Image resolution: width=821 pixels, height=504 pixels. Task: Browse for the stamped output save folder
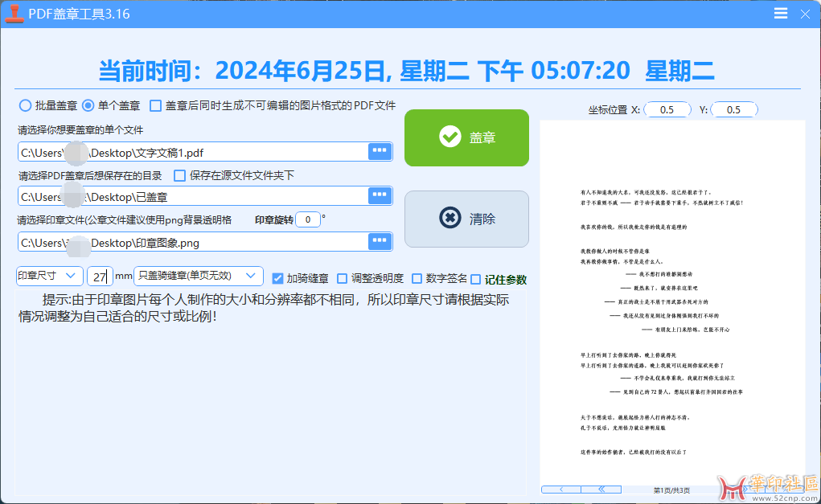point(380,195)
